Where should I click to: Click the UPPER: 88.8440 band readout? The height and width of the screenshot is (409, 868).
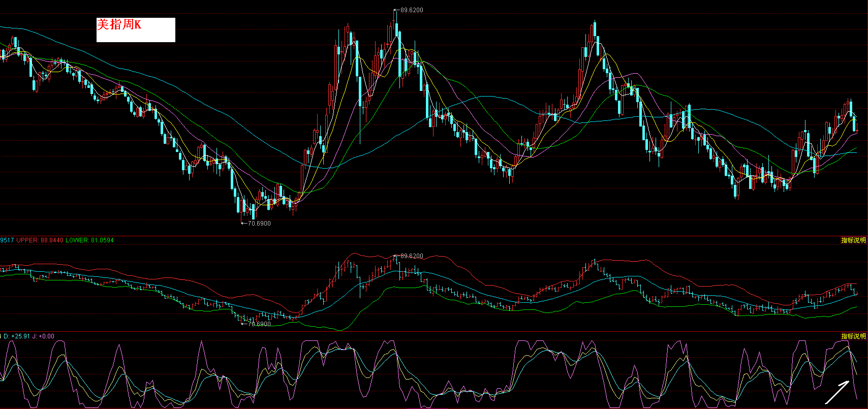click(x=40, y=240)
